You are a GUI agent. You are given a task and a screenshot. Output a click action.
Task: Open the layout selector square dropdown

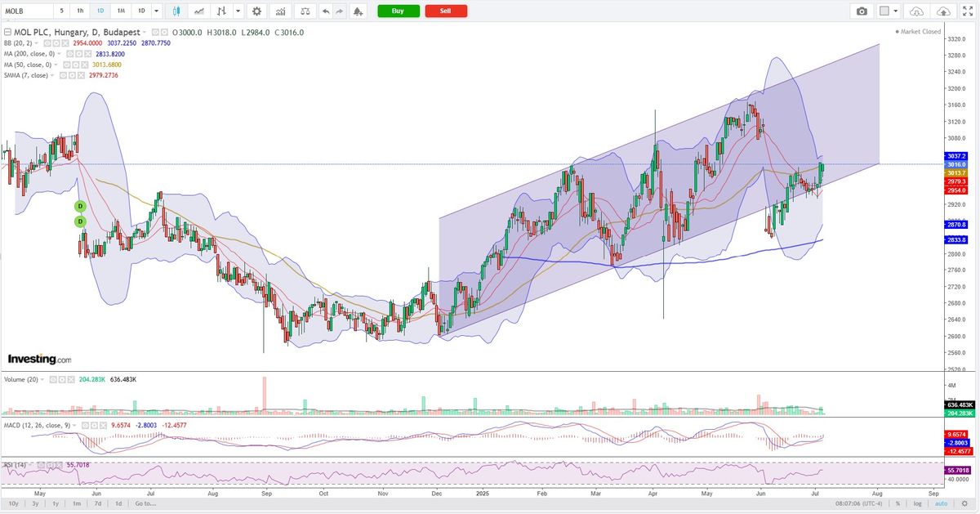tap(889, 11)
